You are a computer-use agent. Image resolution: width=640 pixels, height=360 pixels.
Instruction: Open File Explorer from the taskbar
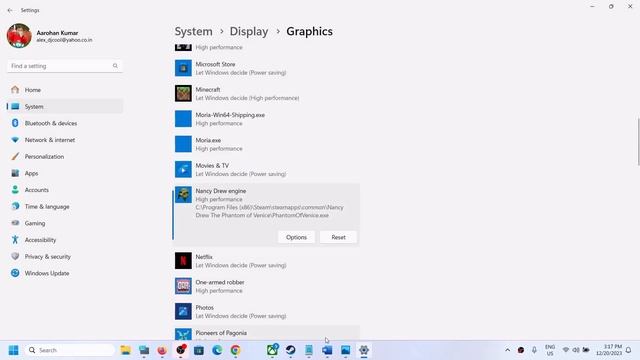tap(126, 350)
